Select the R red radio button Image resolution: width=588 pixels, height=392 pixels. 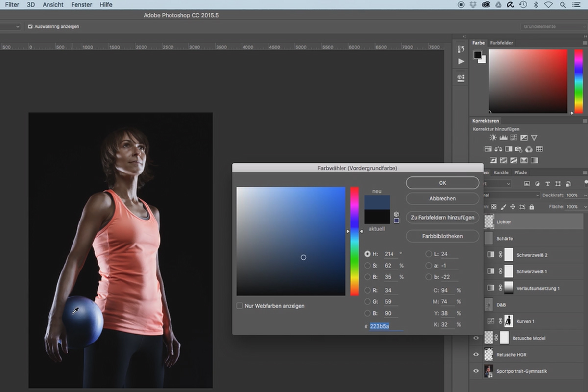(367, 290)
